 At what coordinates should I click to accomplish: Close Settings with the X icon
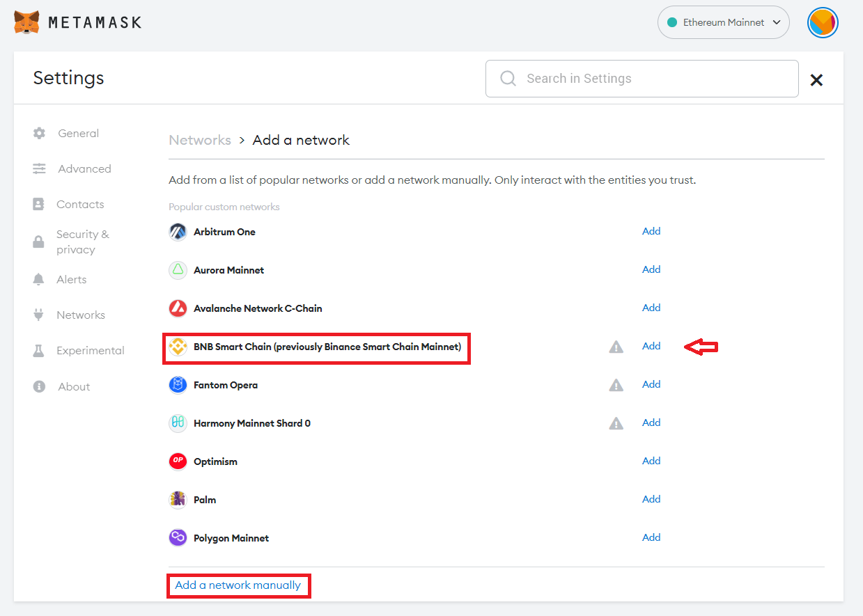(816, 80)
